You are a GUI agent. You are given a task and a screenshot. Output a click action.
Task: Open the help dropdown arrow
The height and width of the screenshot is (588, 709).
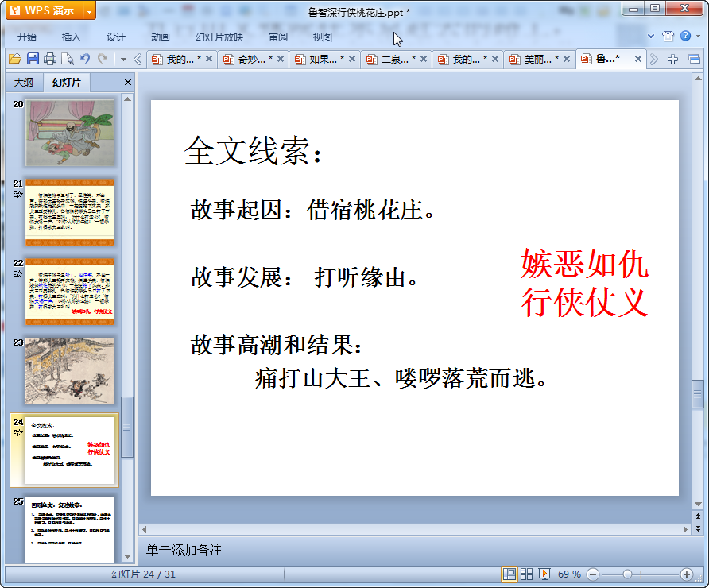[x=698, y=37]
